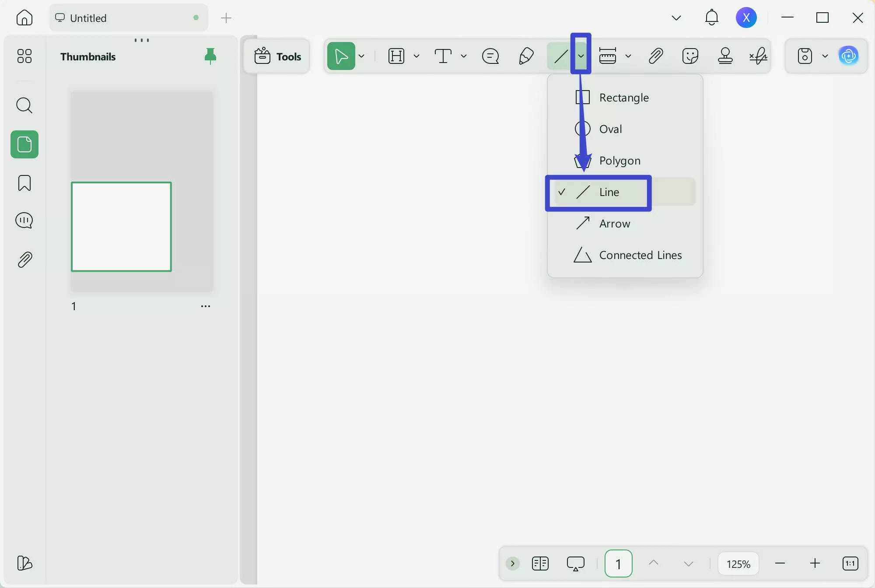The image size is (875, 588).
Task: Open bookmarks panel in sidebar
Action: pyautogui.click(x=24, y=183)
